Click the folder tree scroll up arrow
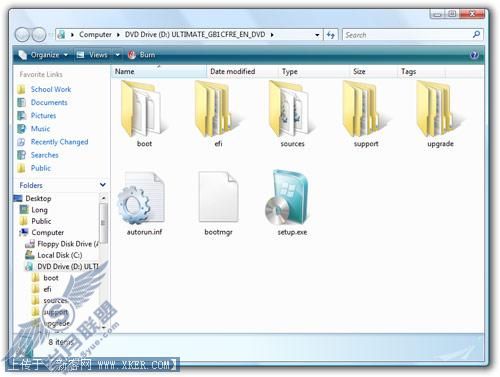The width and height of the screenshot is (500, 377). (x=103, y=198)
